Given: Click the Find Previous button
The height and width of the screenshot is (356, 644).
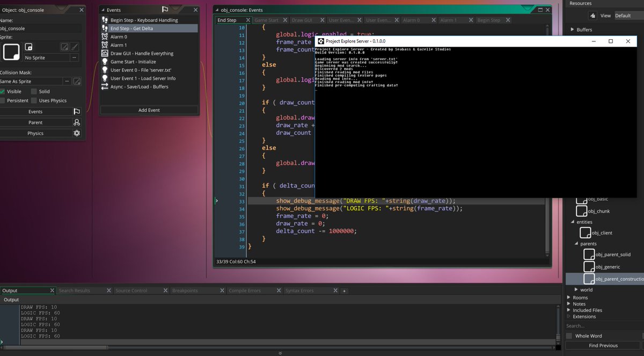Looking at the screenshot, I should click(604, 345).
